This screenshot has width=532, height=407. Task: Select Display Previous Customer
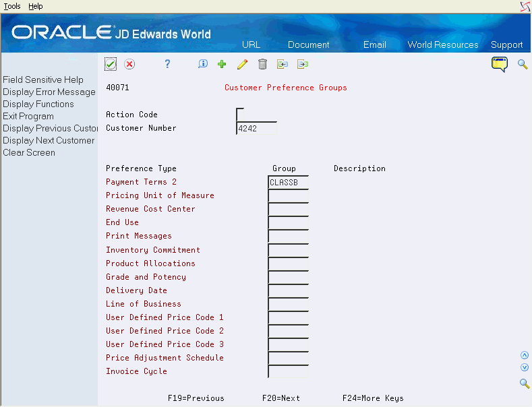[x=50, y=128]
